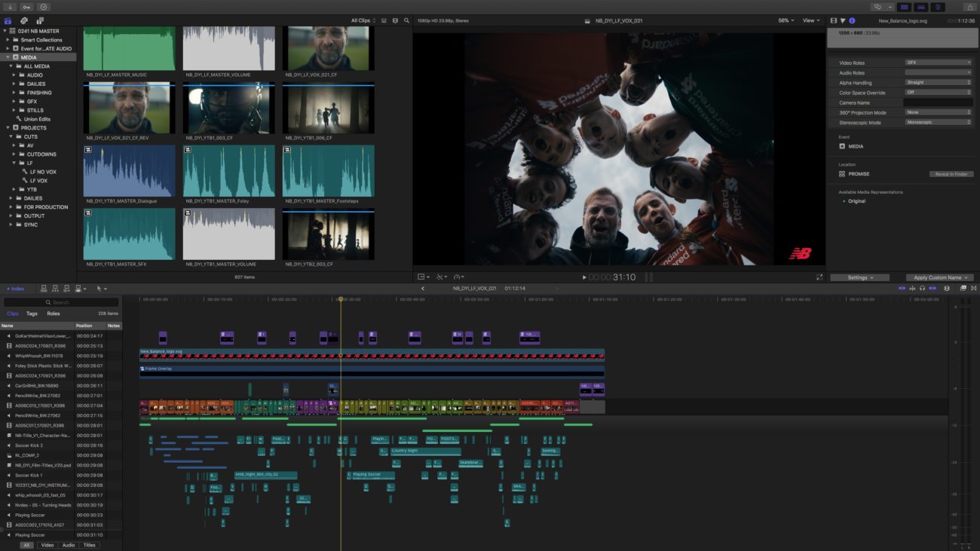Play the viewer with the play button
Image resolution: width=980 pixels, height=551 pixels.
(x=584, y=277)
